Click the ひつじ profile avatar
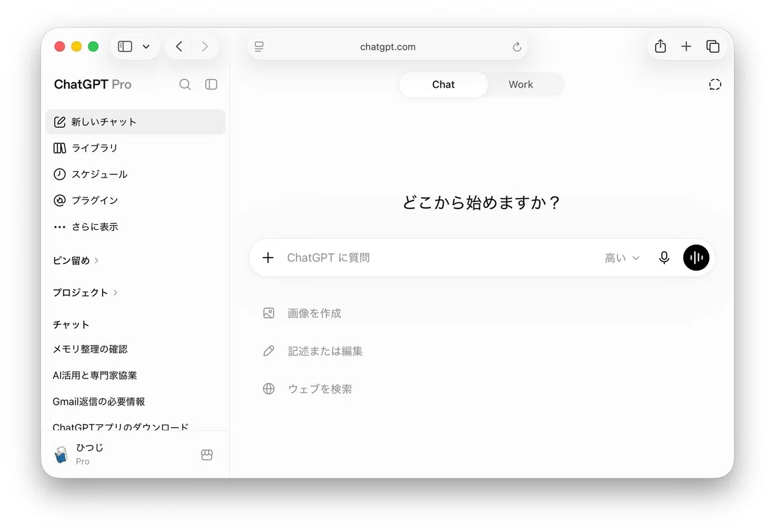Viewport: 775px width, 532px height. (x=61, y=455)
